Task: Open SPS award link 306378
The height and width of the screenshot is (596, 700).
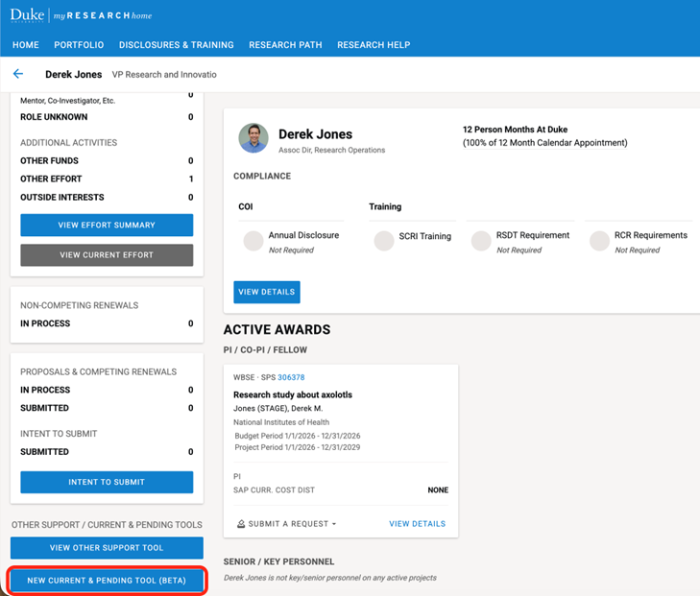Action: tap(291, 377)
